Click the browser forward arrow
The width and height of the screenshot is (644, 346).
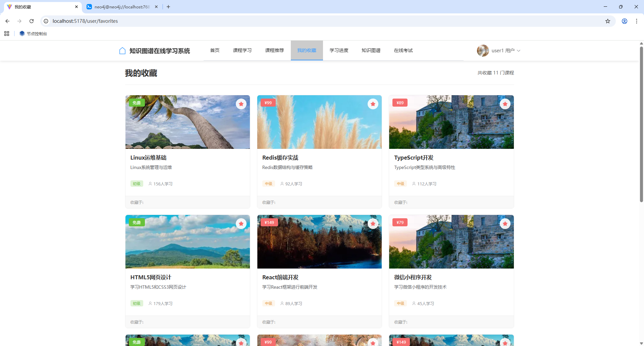[19, 21]
